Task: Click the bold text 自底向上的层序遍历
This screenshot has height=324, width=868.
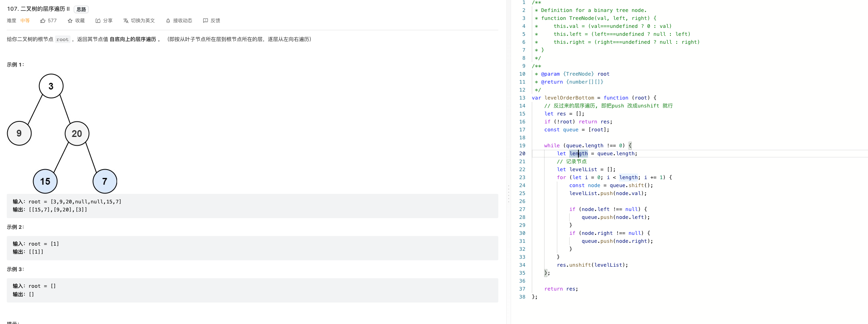Action: [x=133, y=39]
